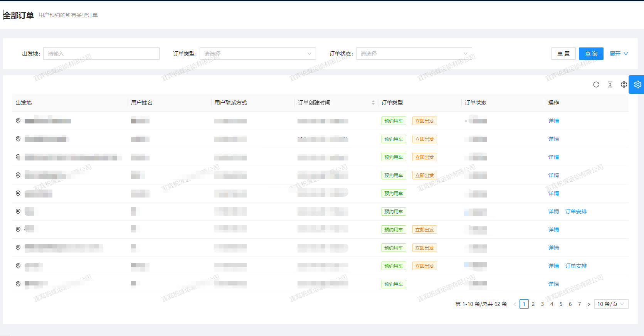Open the table density icon
This screenshot has height=336, width=644.
point(610,84)
